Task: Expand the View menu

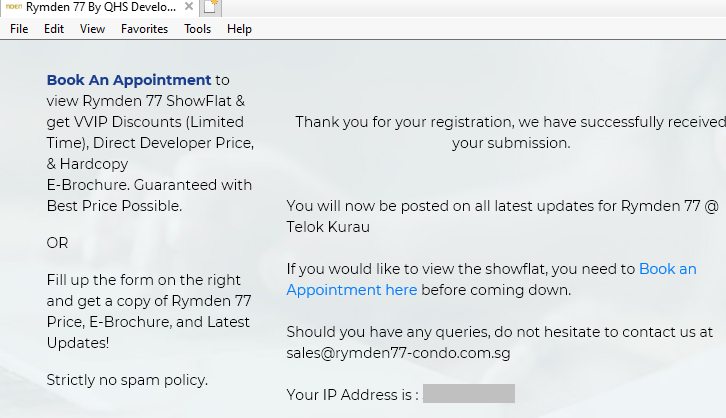Action: pos(92,29)
